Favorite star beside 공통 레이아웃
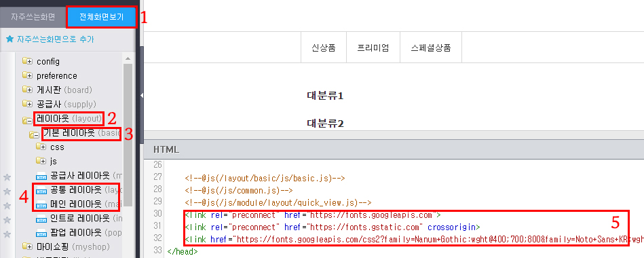Viewport: 644px width, 258px height. coord(7,191)
